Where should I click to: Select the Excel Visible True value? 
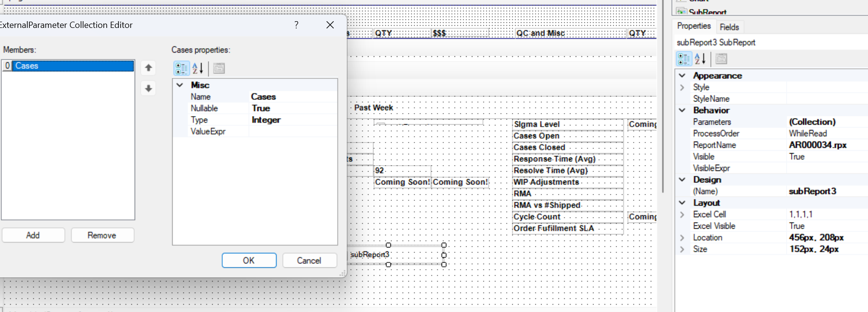click(x=827, y=226)
